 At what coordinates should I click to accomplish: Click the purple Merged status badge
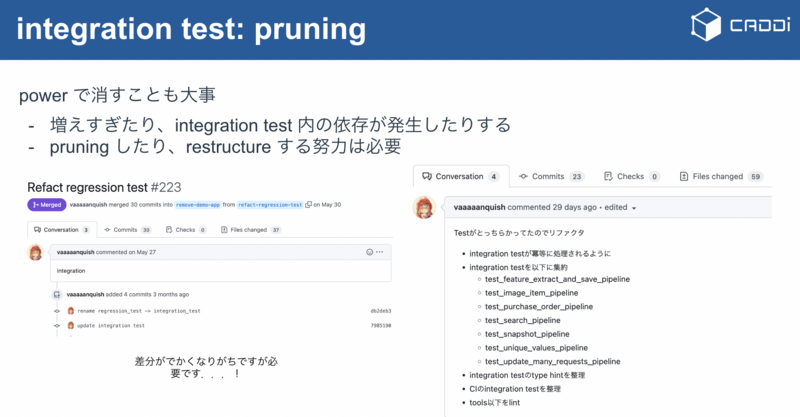point(47,205)
